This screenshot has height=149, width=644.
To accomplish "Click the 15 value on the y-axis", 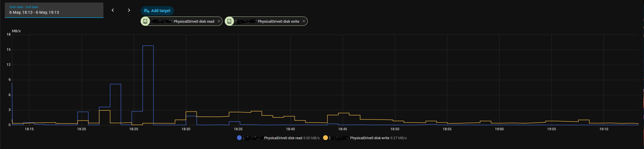I will pos(9,50).
